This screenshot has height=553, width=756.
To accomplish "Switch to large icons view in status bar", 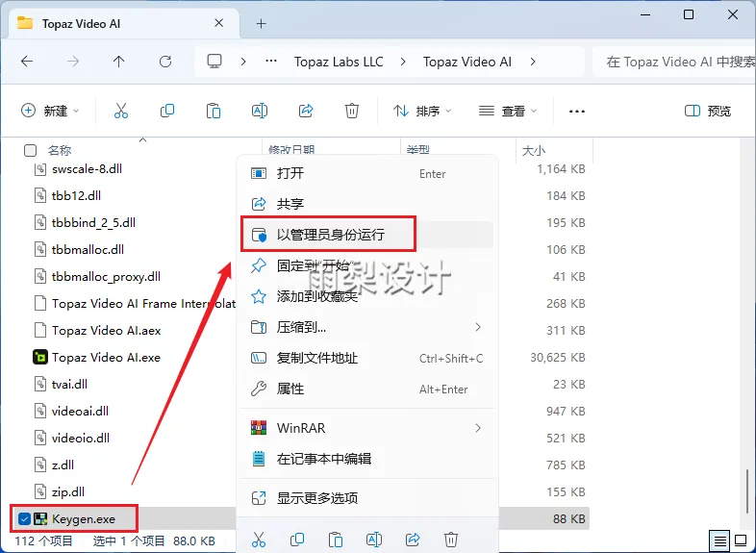I will pos(741,540).
